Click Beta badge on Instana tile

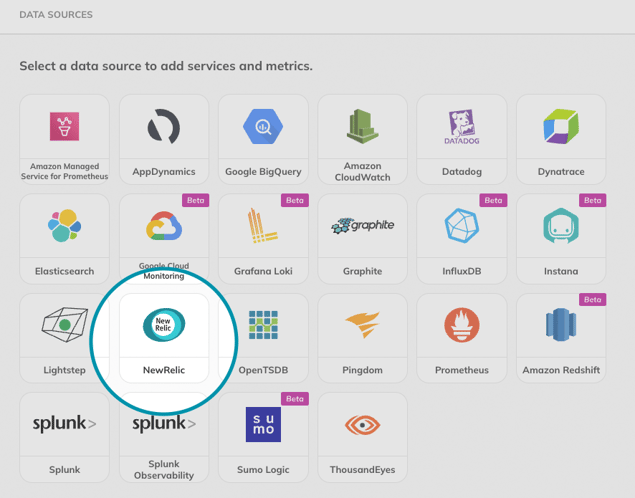coord(592,200)
